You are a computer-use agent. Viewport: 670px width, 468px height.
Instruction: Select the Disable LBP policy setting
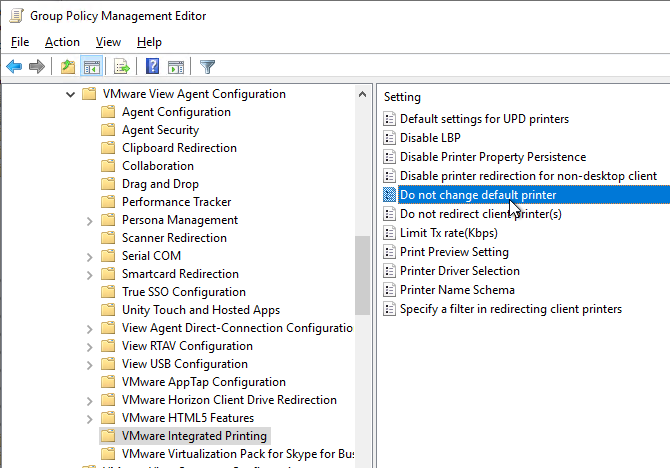430,138
